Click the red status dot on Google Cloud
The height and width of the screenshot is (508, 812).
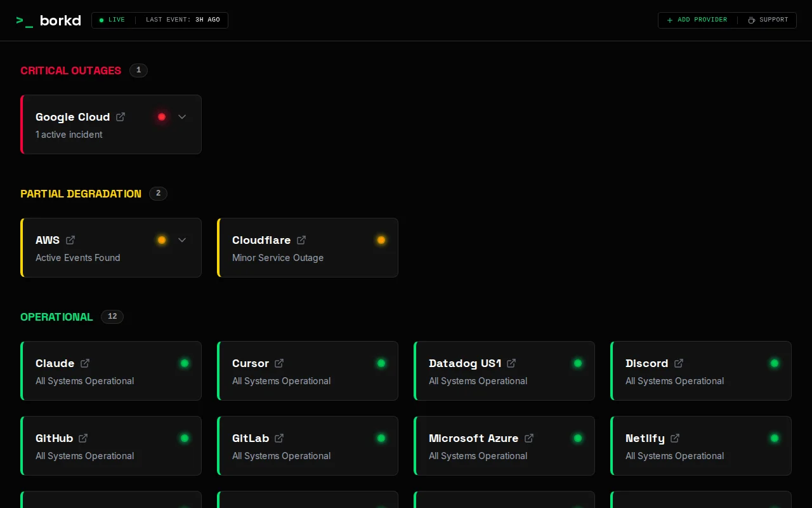(x=162, y=117)
